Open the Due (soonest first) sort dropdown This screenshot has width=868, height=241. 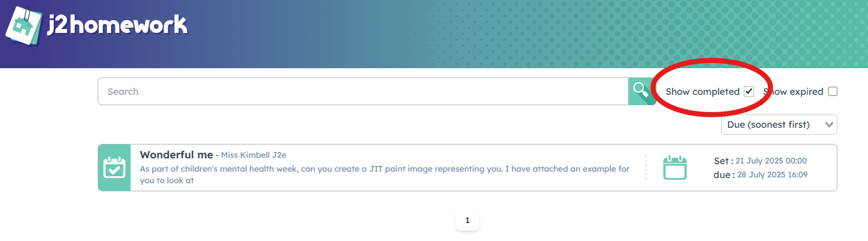click(779, 124)
